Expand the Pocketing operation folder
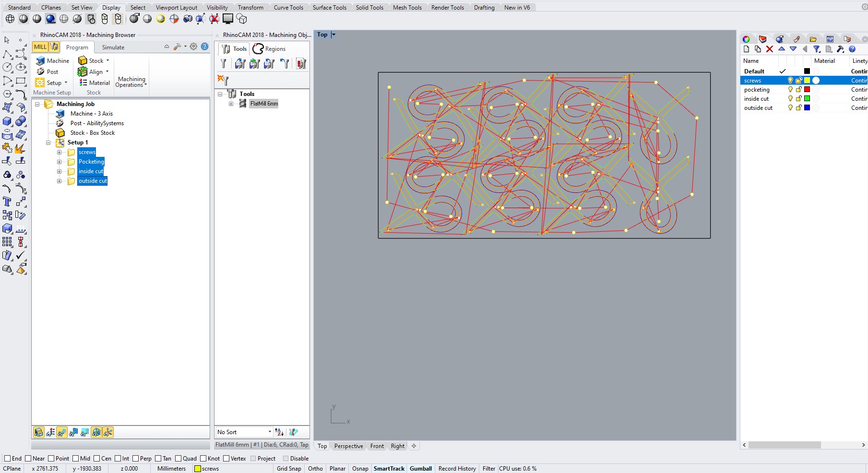868x473 pixels. pos(59,162)
